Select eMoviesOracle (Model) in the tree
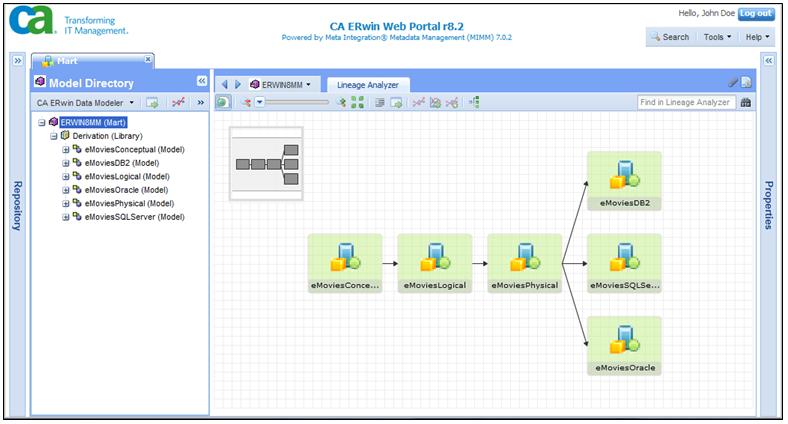 click(126, 190)
